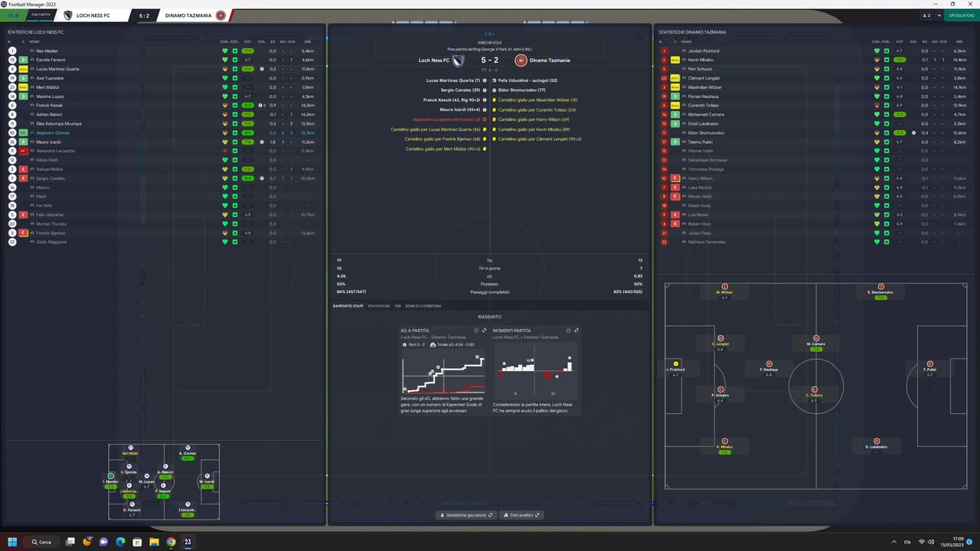
Task: Switch to the ZONE DI COPERTURA tab
Action: (423, 306)
